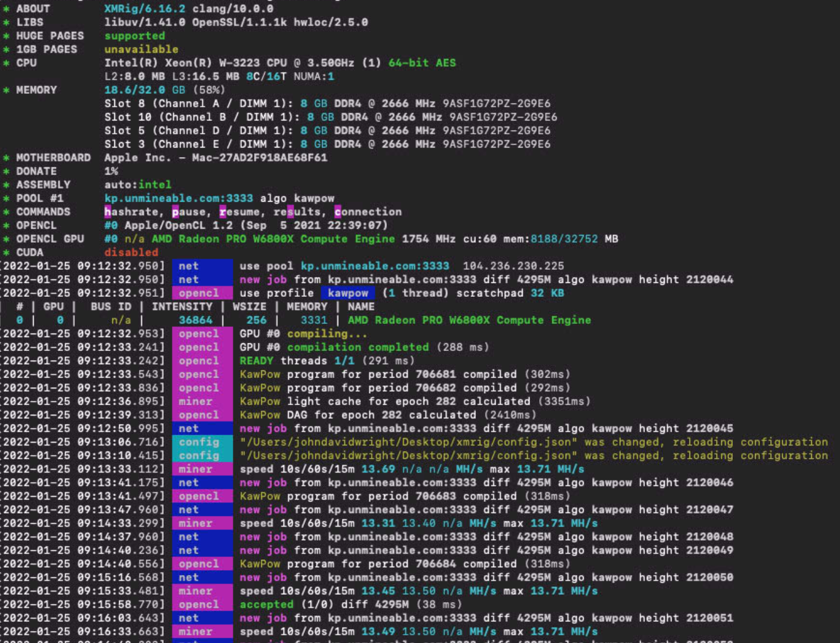The height and width of the screenshot is (643, 840).
Task: Click the kp.unmineable.com:3333 pool address in POOL #1 row
Action: (179, 198)
